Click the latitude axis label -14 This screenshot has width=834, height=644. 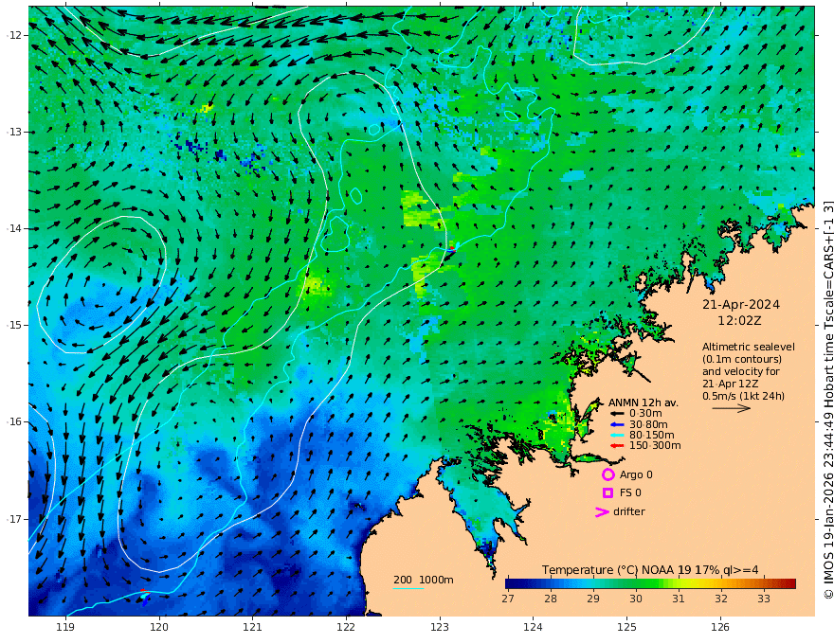pyautogui.click(x=14, y=228)
